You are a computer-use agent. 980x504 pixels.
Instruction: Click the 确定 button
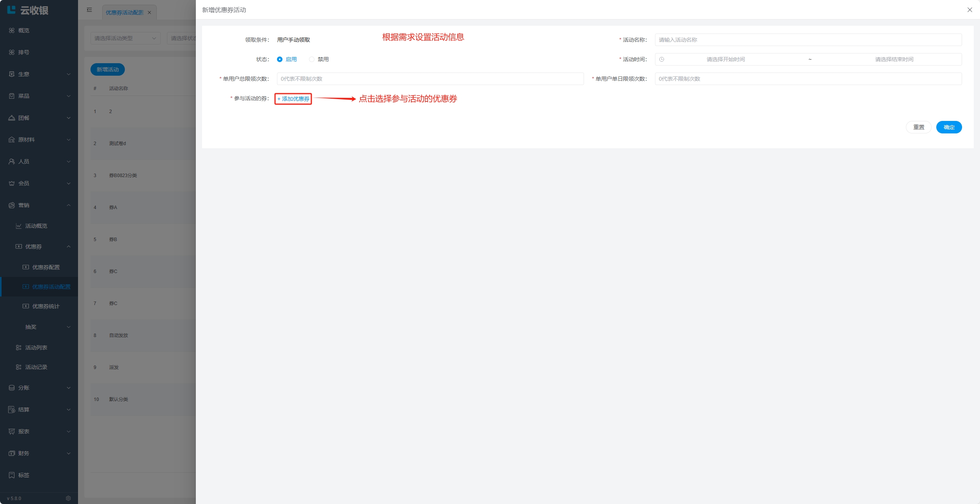coord(949,127)
